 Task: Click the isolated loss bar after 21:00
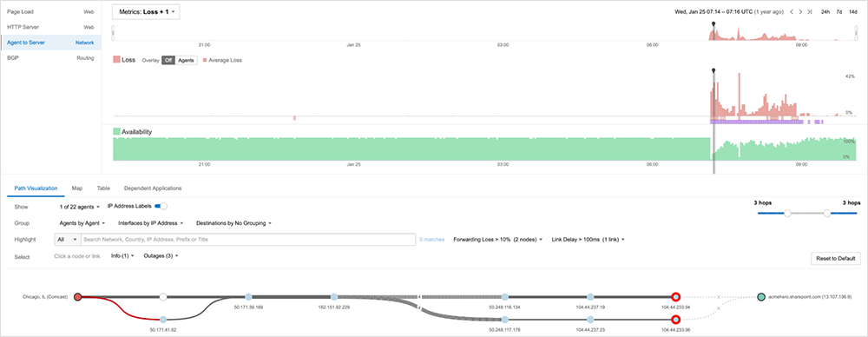point(294,117)
